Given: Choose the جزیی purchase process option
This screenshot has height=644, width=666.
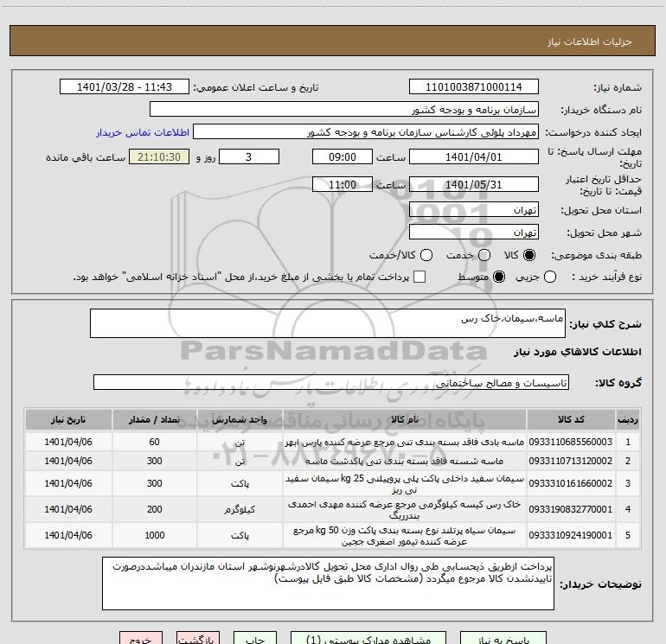Looking at the screenshot, I should 549,277.
